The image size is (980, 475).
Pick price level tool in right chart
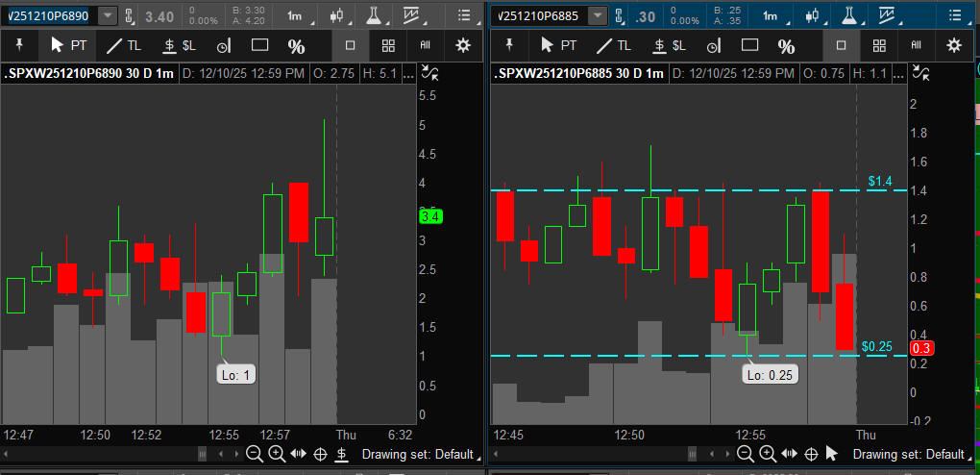click(669, 45)
